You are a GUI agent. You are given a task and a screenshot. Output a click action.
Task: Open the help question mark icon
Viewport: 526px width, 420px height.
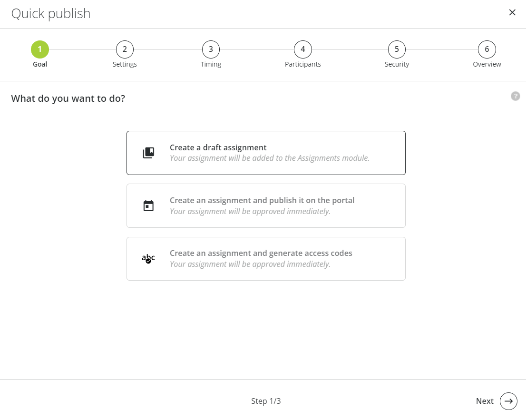coord(516,96)
